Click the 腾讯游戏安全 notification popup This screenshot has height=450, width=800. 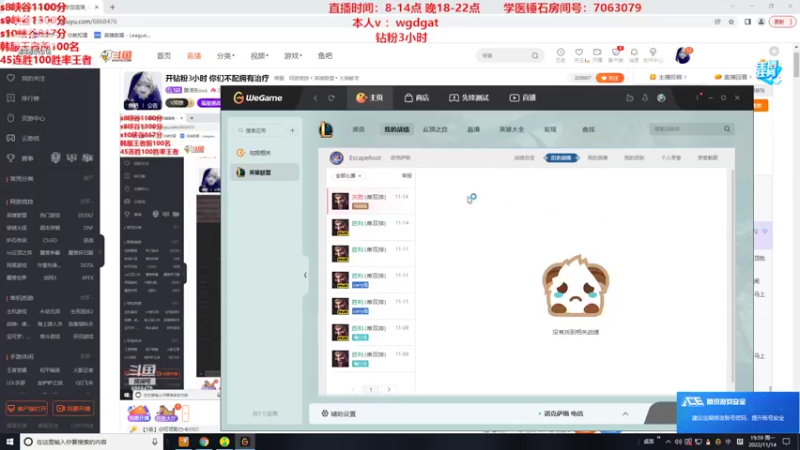pyautogui.click(x=738, y=412)
